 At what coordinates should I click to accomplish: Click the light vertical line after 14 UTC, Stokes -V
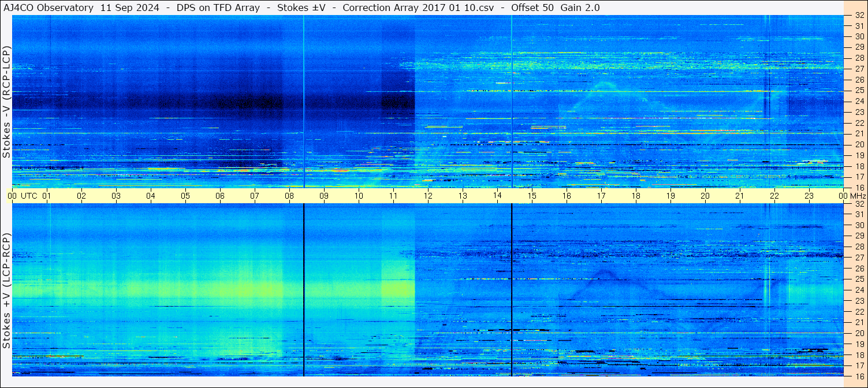pyautogui.click(x=512, y=101)
